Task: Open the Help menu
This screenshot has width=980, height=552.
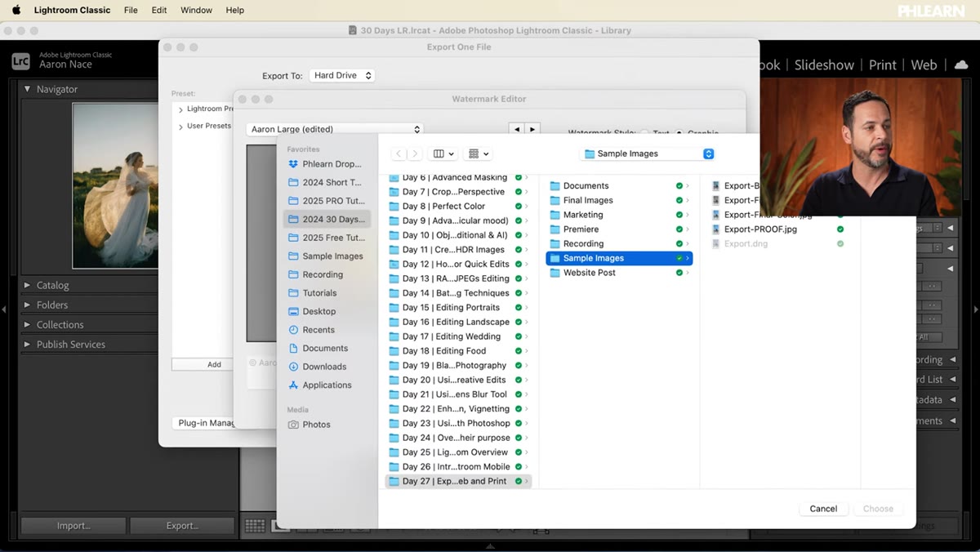Action: [x=235, y=10]
